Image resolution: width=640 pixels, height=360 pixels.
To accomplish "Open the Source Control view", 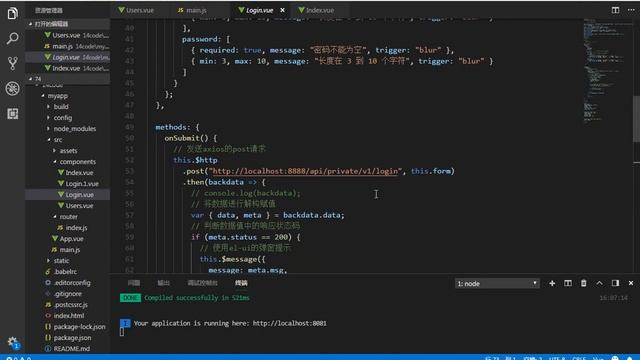I will point(12,63).
